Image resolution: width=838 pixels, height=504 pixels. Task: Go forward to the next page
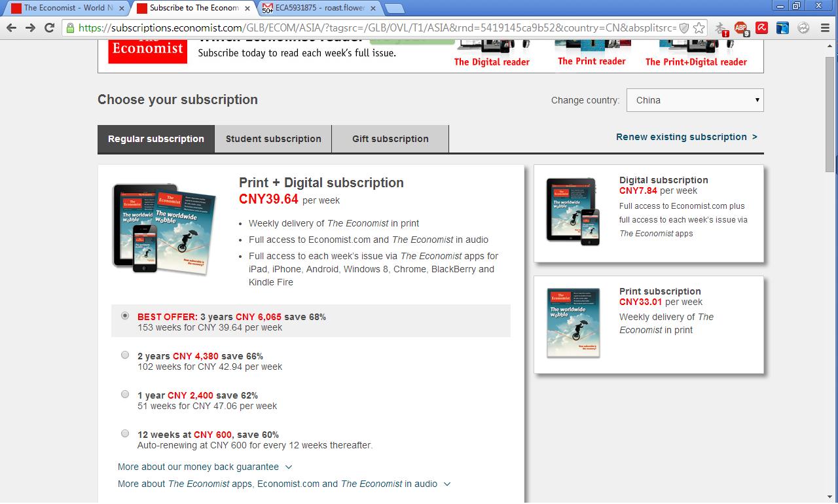click(30, 27)
